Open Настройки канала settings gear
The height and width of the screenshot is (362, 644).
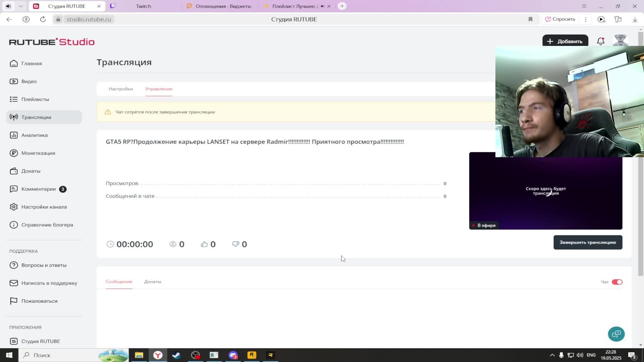14,207
